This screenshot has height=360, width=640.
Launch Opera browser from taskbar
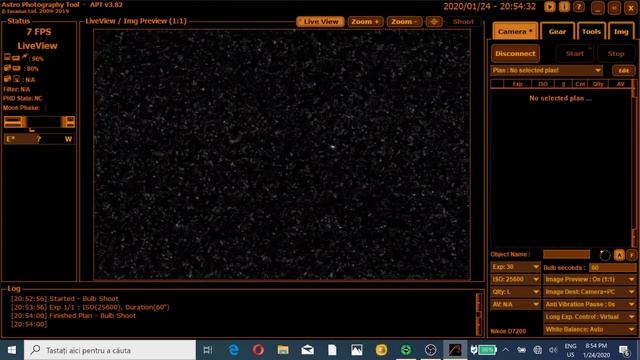pyautogui.click(x=258, y=350)
